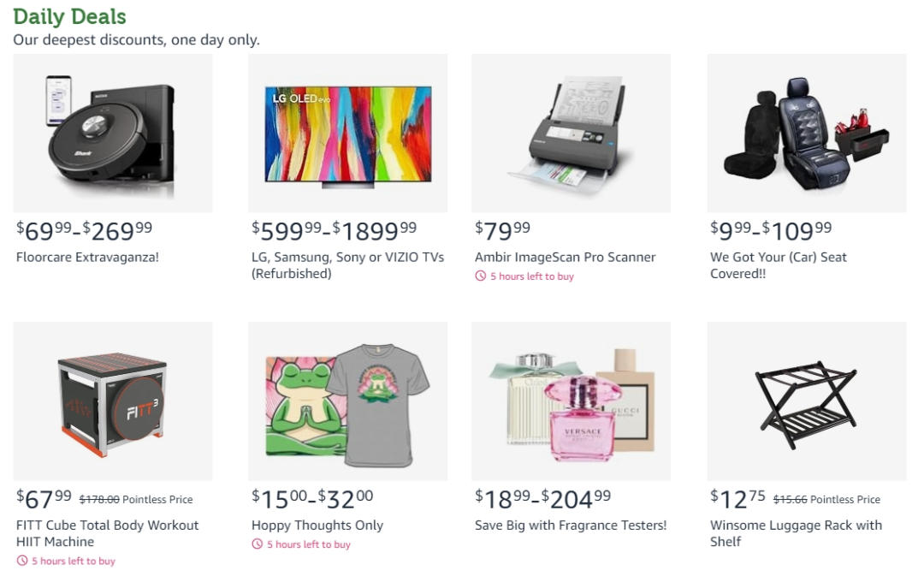Click the fragrance bottles image
Image resolution: width=924 pixels, height=576 pixels.
(571, 401)
